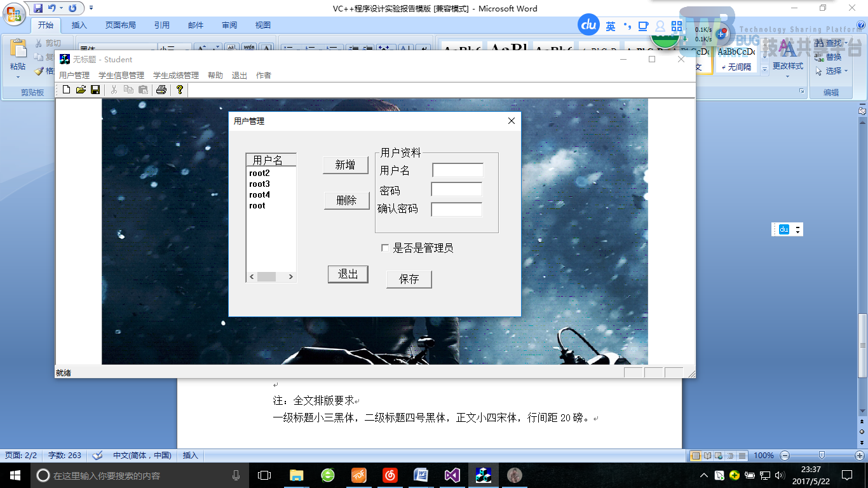Image resolution: width=868 pixels, height=488 pixels.
Task: Click the user list horizontal scrollbar right arrow
Action: 291,277
